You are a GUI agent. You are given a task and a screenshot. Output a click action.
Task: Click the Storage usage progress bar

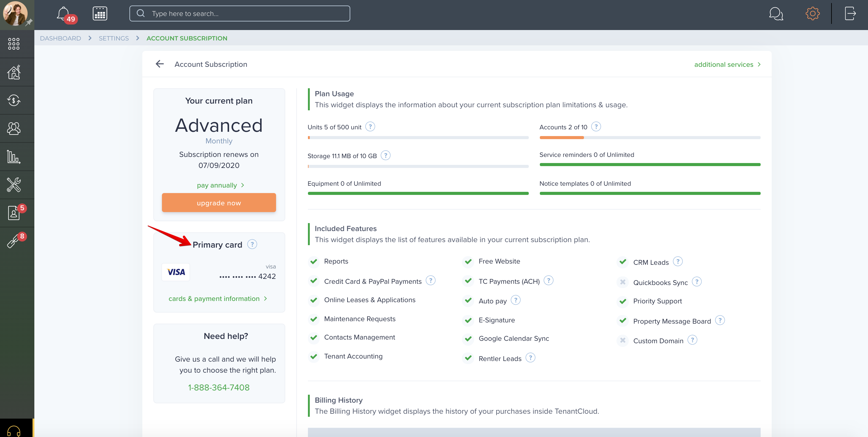tap(418, 166)
